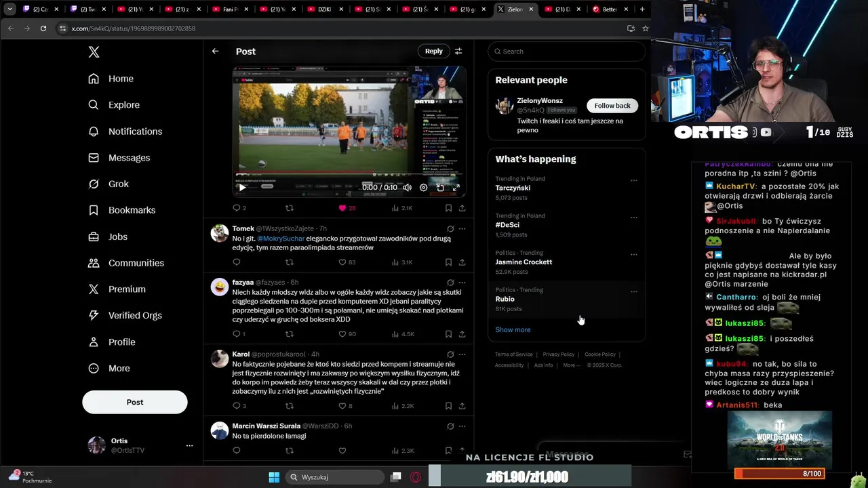Open the @MokrySuchar mention link

pos(281,239)
